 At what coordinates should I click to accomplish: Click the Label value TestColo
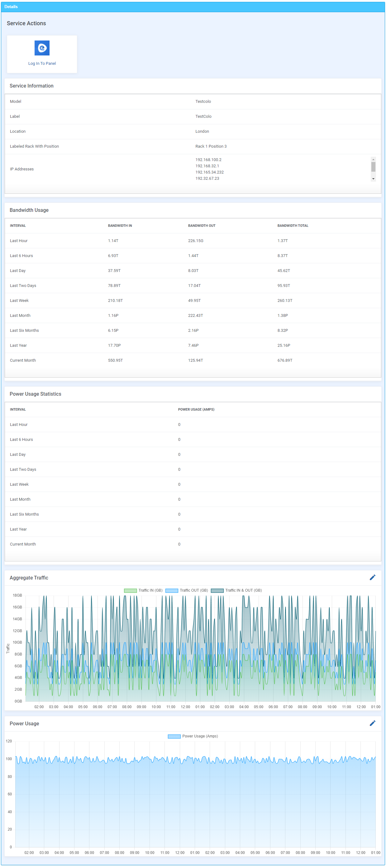tap(203, 116)
